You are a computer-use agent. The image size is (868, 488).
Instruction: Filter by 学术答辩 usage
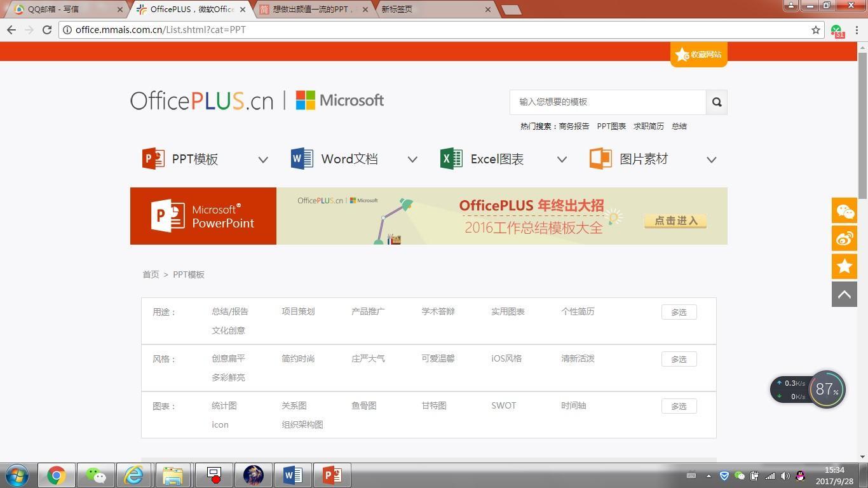[438, 311]
